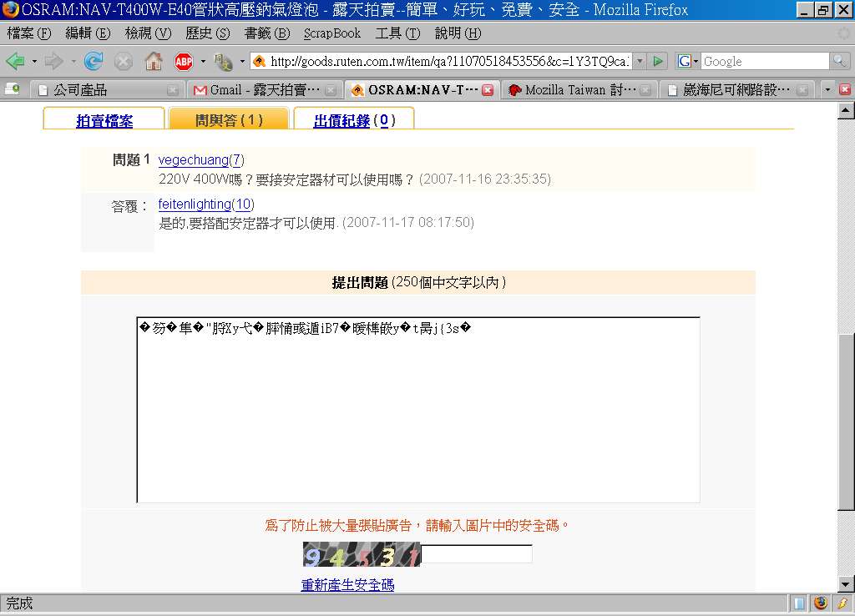
Task: Open the list-all-tabs dropdown arrow
Action: [827, 90]
